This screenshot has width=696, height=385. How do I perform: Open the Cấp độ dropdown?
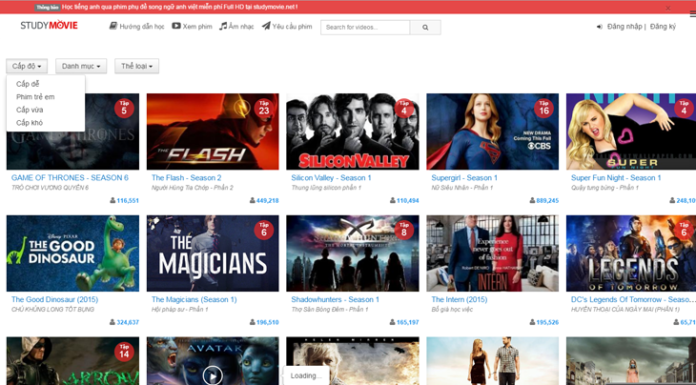click(27, 66)
